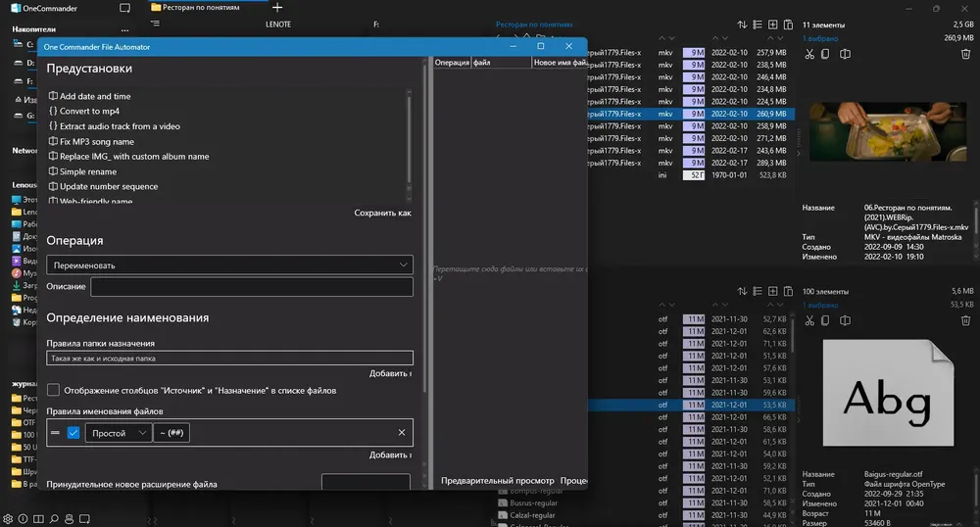The image size is (980, 527).
Task: Expand the Простой rule type dropdown
Action: point(119,433)
